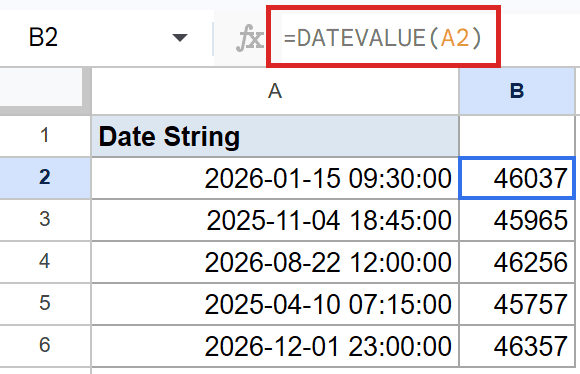Select row 3 header
Viewport: 580px width, 374px height.
[45, 220]
